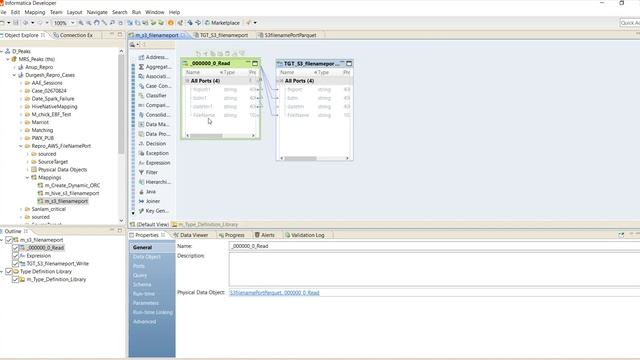
Task: Open the Schema properties section
Action: [142, 284]
